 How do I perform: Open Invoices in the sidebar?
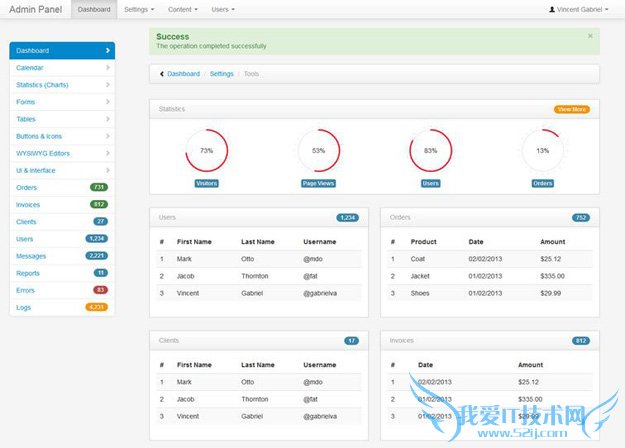coord(62,205)
